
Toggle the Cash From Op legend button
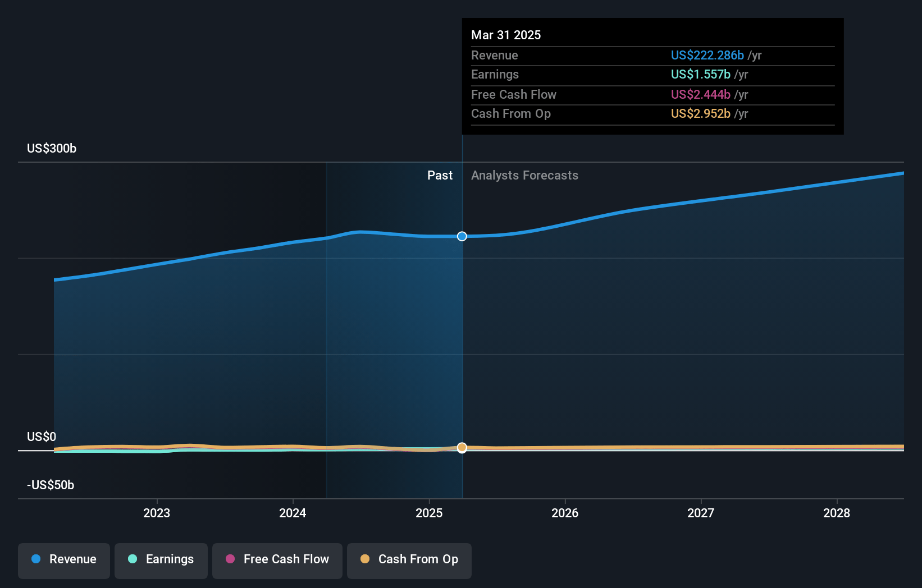(409, 561)
